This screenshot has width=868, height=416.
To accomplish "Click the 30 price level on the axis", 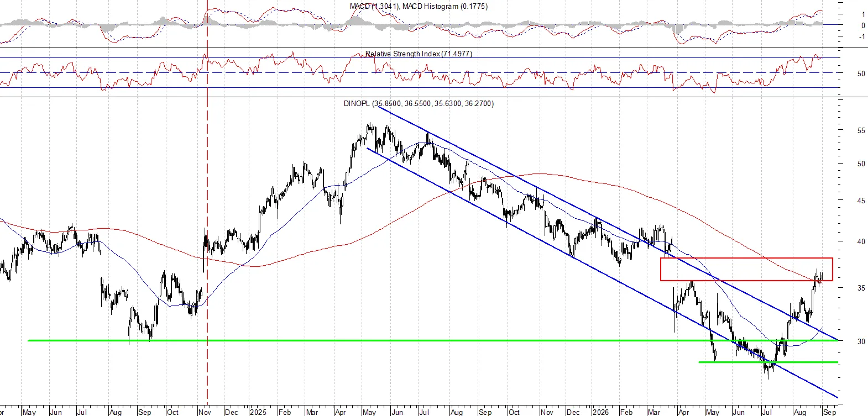I will point(861,341).
